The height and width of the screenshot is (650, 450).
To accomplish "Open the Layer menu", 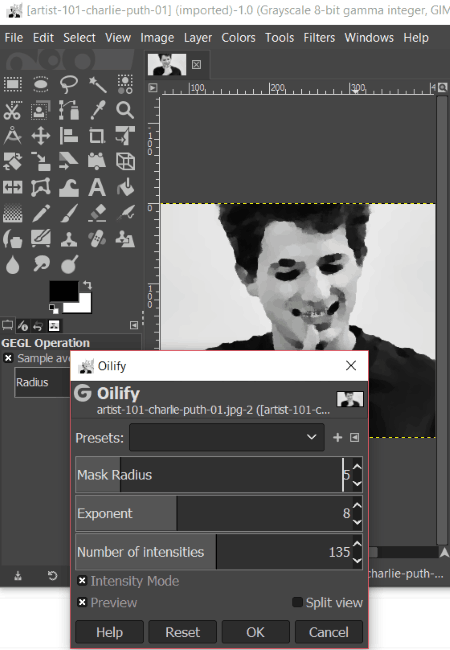I will (198, 38).
